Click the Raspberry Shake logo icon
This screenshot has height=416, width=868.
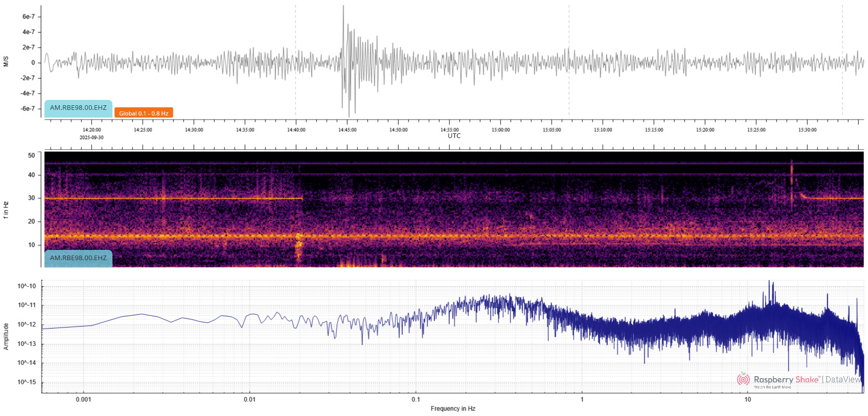click(x=743, y=379)
